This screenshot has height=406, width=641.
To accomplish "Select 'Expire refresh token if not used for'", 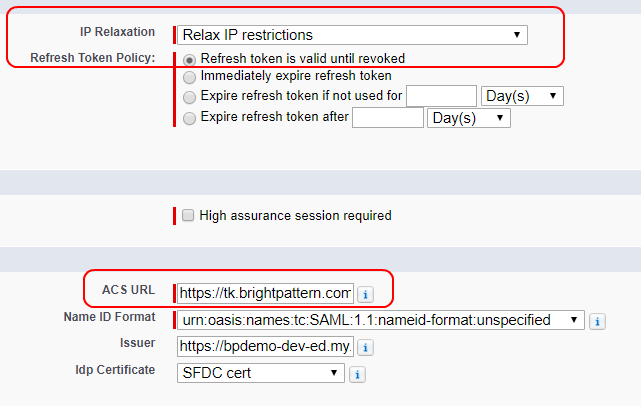I will pos(189,97).
